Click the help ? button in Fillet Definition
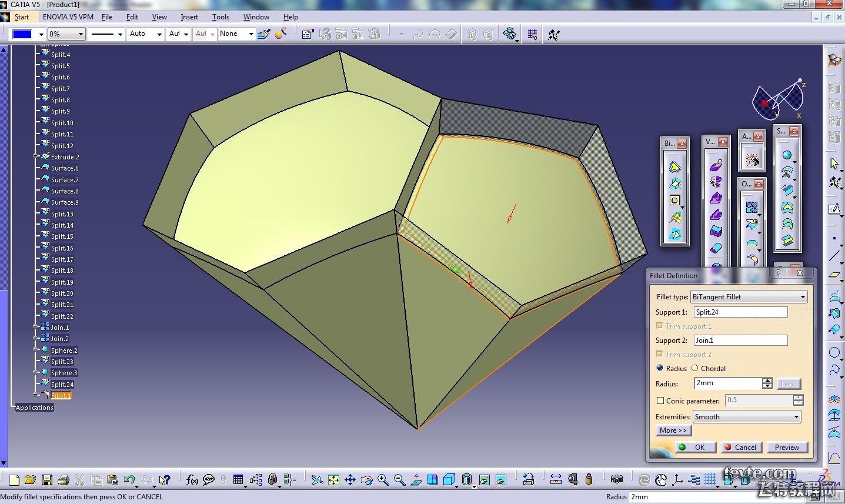 pyautogui.click(x=778, y=273)
